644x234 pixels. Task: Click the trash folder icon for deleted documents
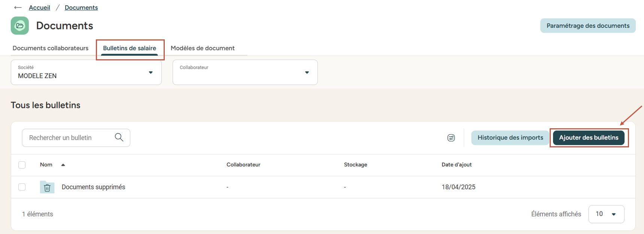click(47, 187)
